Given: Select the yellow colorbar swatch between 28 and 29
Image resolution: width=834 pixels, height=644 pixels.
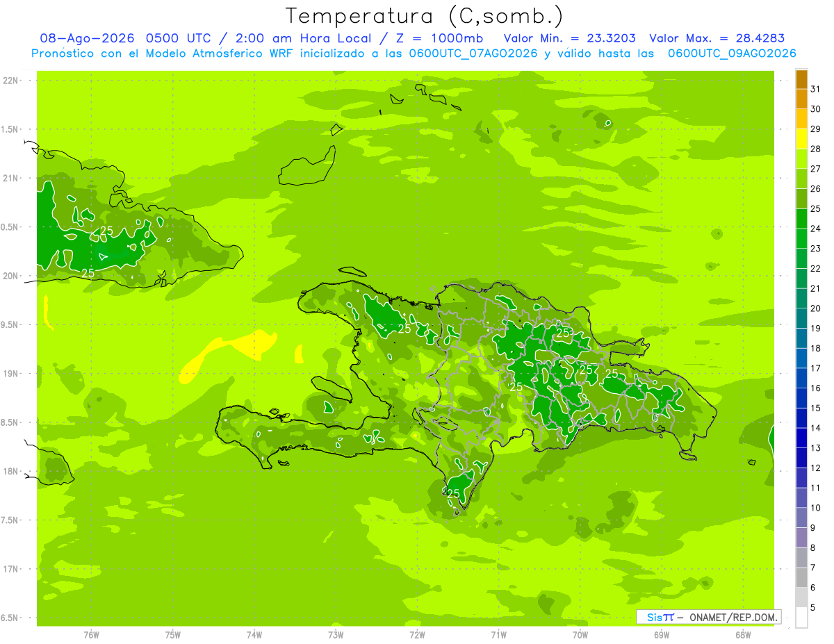Looking at the screenshot, I should pyautogui.click(x=801, y=139).
